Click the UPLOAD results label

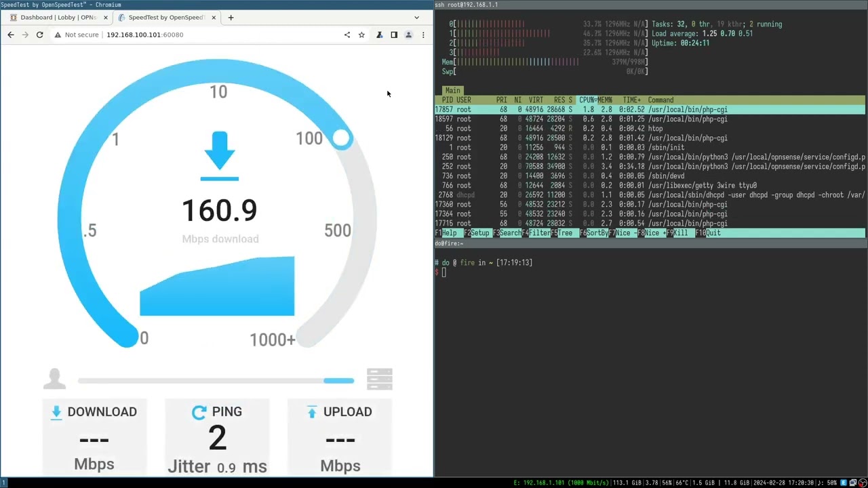pos(347,412)
